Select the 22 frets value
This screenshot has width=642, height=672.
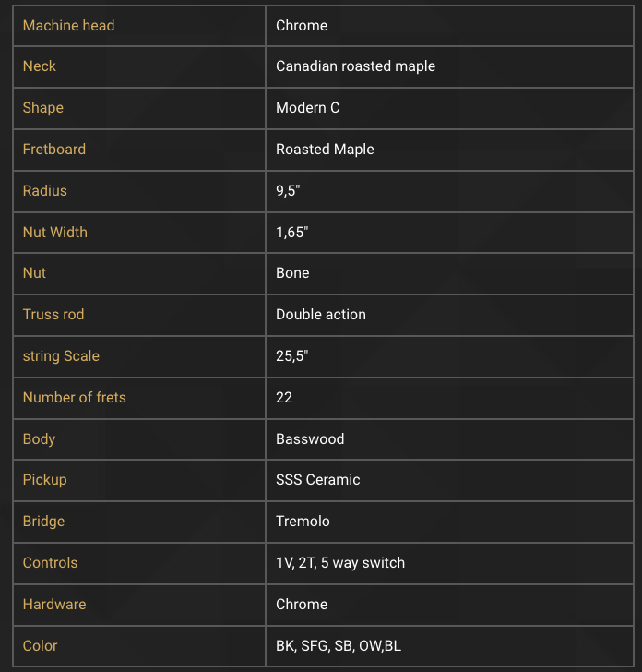point(284,398)
